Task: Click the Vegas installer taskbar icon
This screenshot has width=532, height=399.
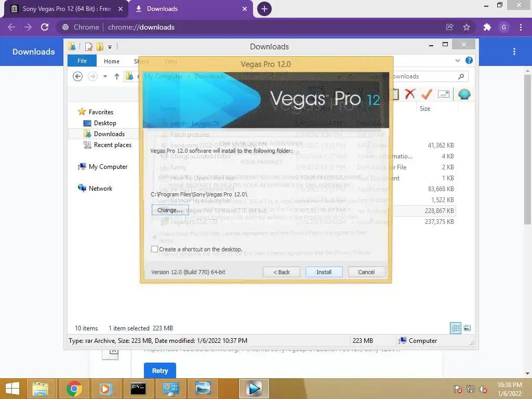Action: 254,389
